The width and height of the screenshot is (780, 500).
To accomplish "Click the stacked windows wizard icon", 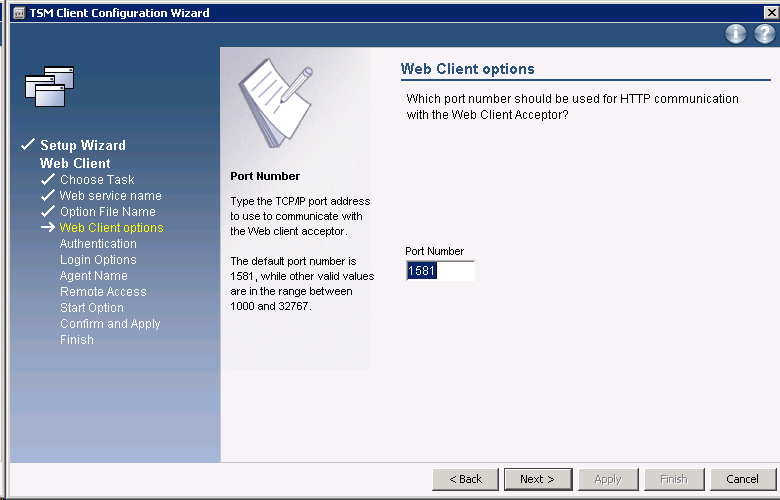I will (x=50, y=86).
